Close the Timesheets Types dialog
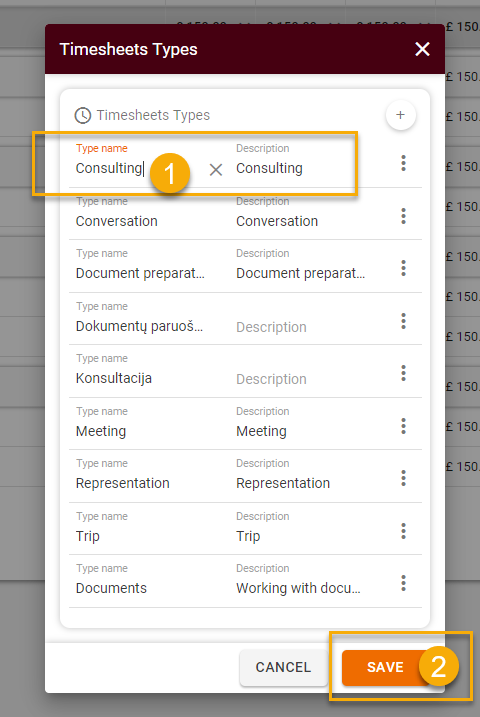 [x=422, y=49]
